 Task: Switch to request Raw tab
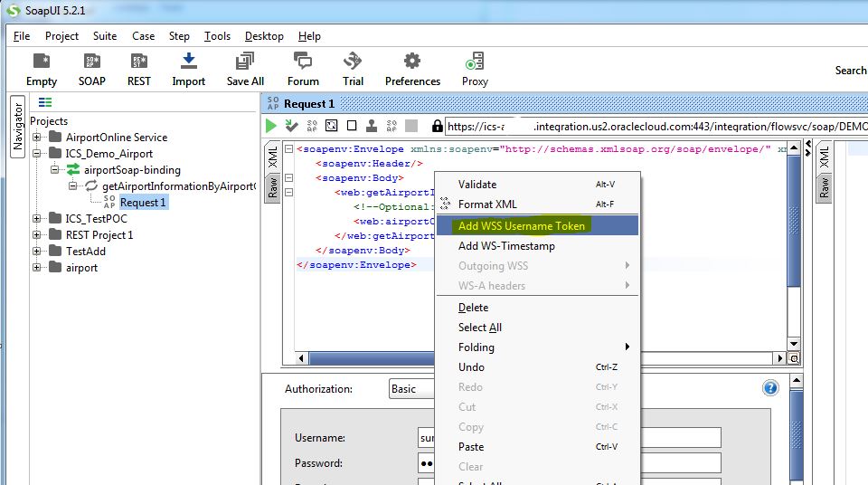tap(273, 188)
